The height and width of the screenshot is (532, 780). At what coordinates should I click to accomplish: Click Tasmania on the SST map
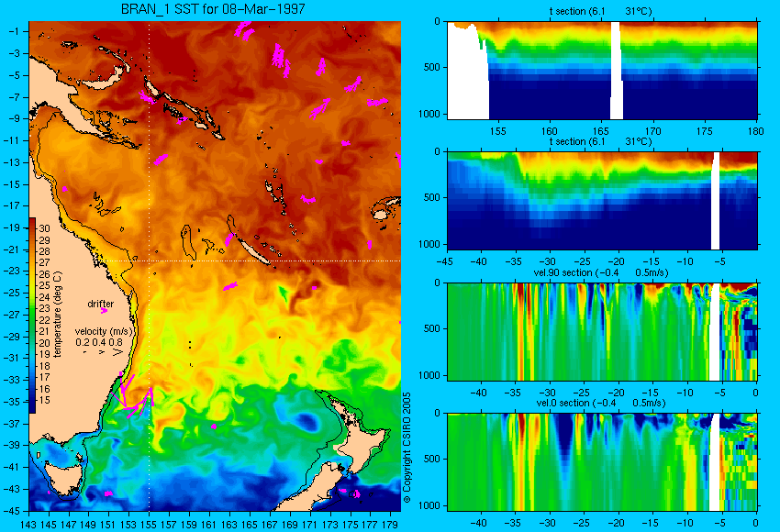[x=63, y=478]
